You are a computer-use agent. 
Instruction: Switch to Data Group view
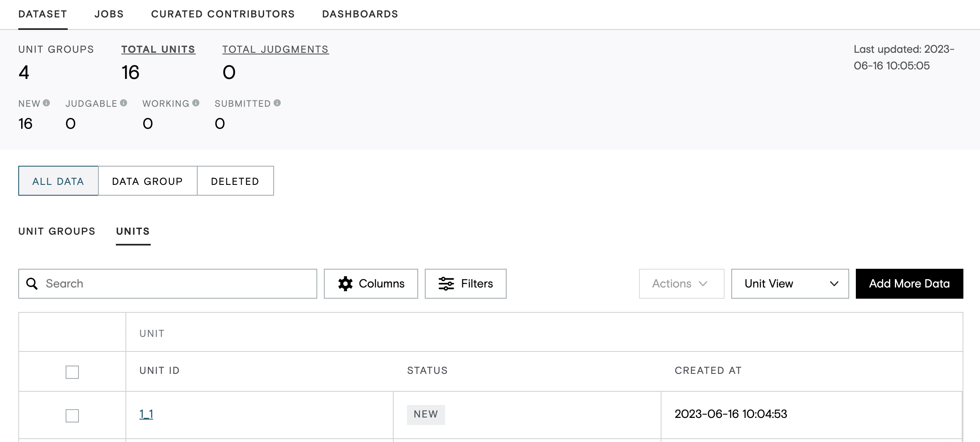pos(147,181)
